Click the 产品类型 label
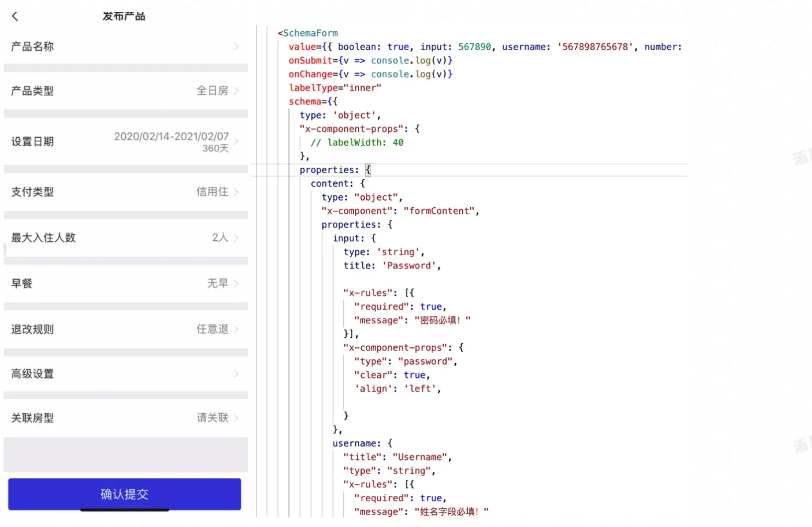 32,91
